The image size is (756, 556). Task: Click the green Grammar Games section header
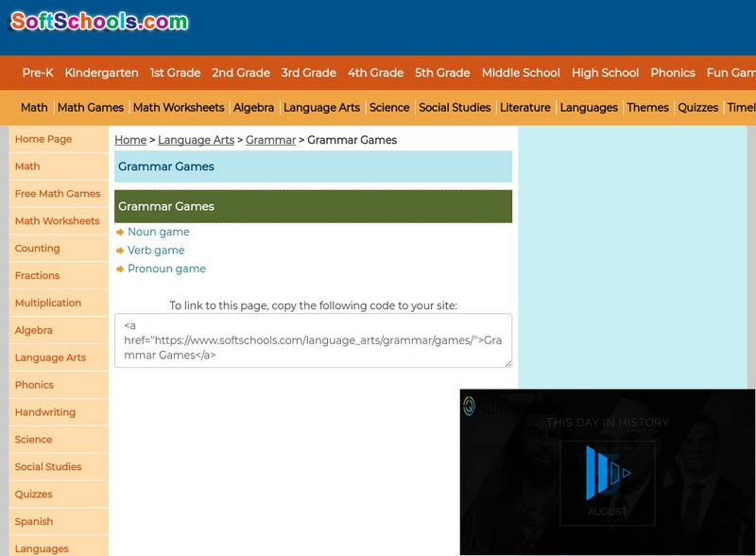tap(314, 206)
